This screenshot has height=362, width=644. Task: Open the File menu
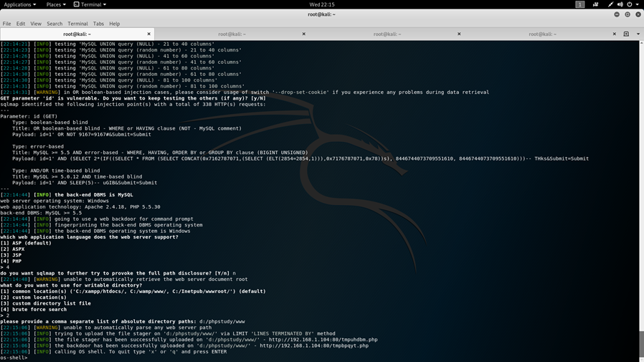[6, 24]
